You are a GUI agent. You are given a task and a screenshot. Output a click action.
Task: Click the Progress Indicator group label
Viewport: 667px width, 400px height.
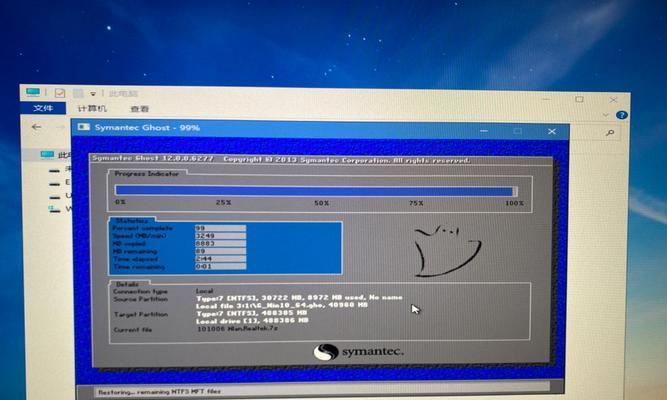click(147, 174)
